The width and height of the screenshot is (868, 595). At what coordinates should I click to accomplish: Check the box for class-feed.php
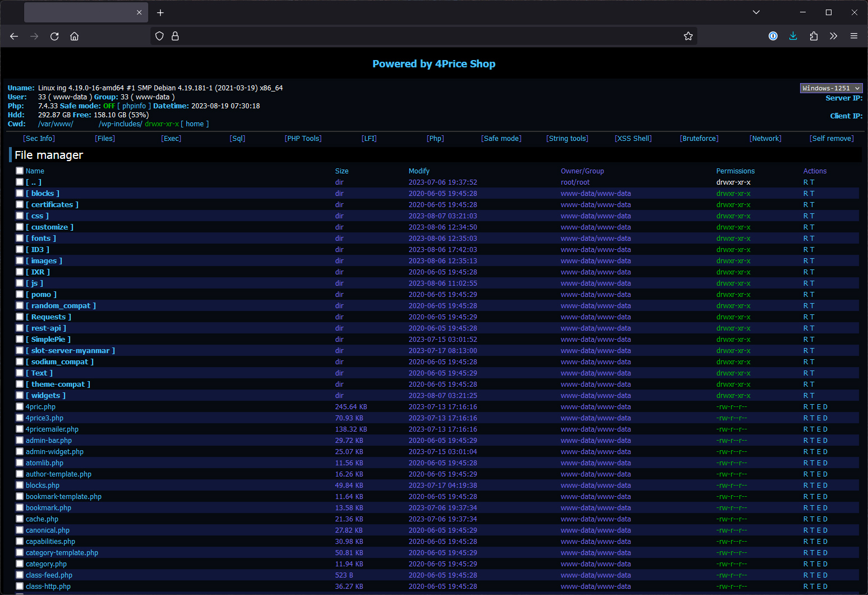point(20,575)
